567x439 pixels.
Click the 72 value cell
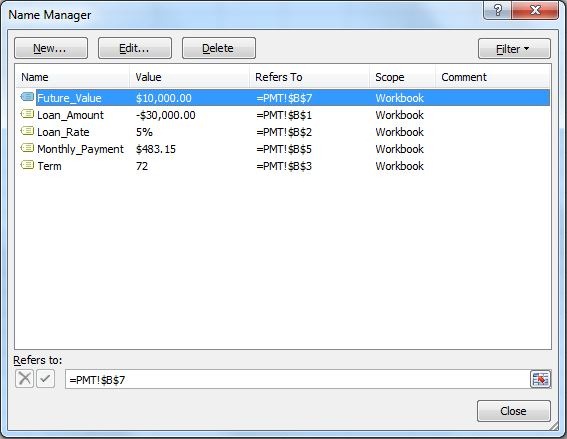tap(142, 166)
